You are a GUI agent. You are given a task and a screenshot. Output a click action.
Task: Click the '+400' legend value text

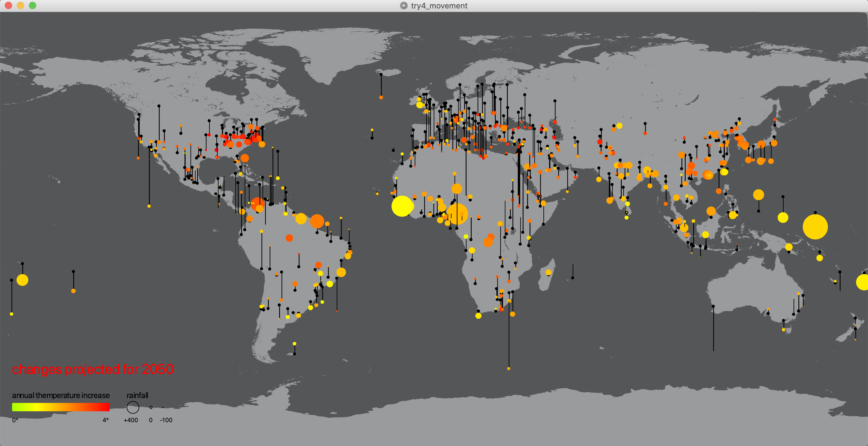point(131,420)
